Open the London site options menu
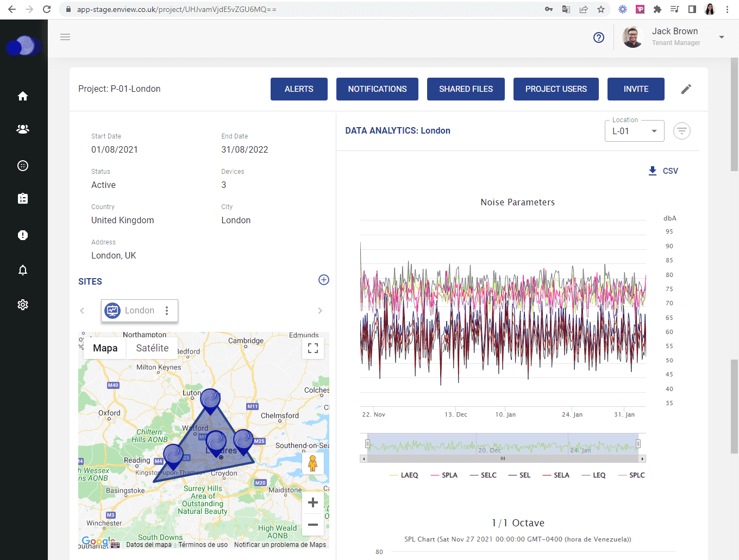 (x=167, y=311)
